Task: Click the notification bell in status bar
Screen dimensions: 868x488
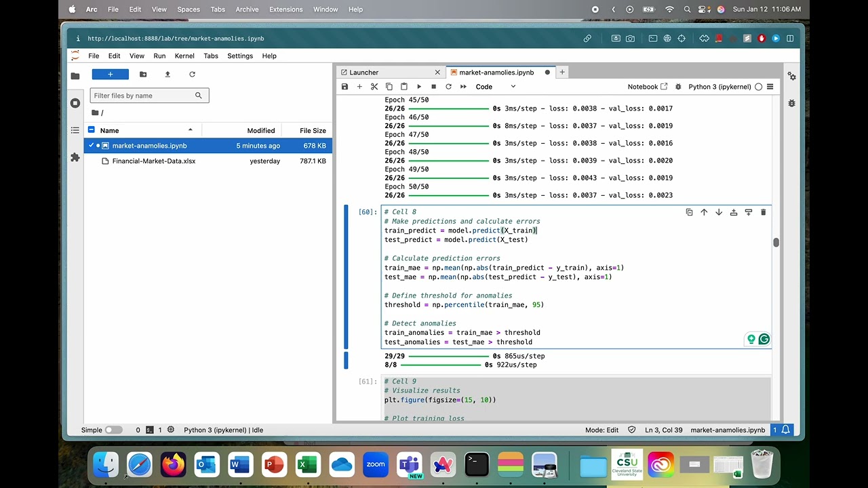Action: (786, 430)
